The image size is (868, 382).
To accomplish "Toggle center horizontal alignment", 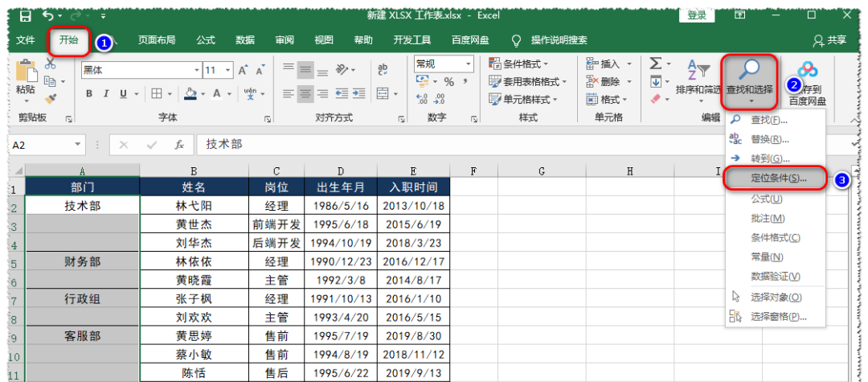I will 305,93.
